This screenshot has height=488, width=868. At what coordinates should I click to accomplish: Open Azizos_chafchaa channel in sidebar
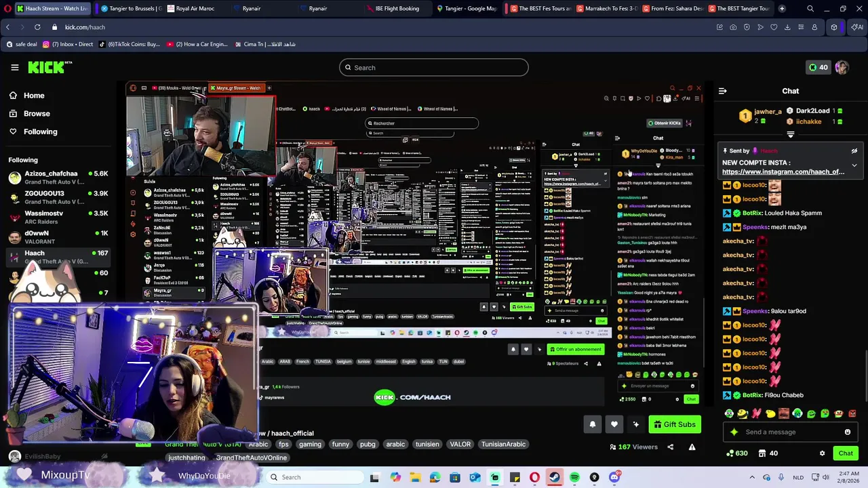click(x=58, y=178)
